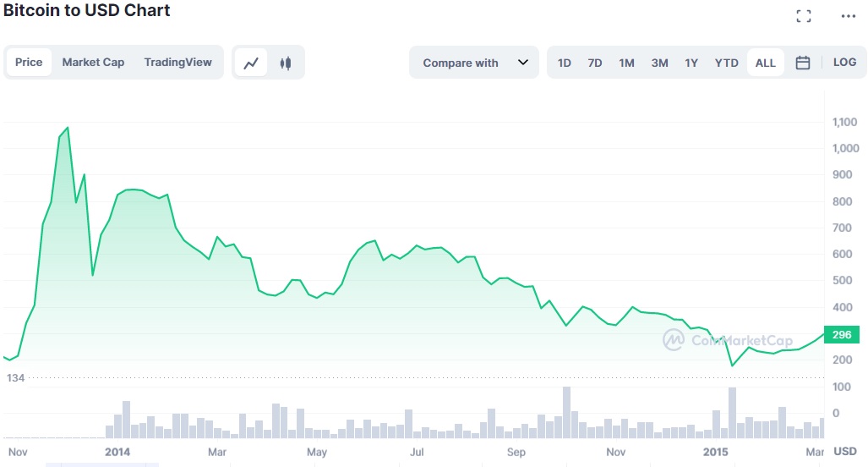
Task: Click the 296 current price label
Action: (x=842, y=335)
